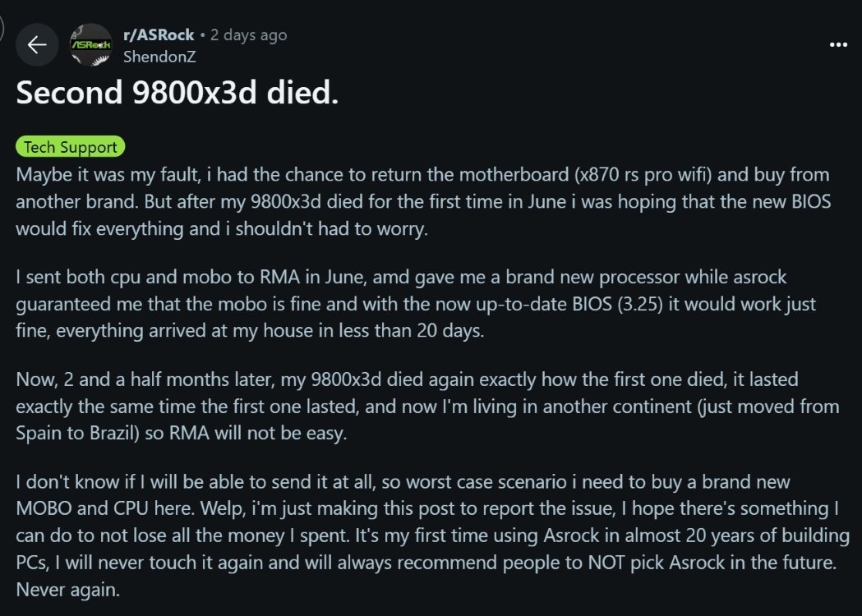Click the paragraph starting "Now, 2 and a half months"
The image size is (862, 616).
tap(411, 406)
